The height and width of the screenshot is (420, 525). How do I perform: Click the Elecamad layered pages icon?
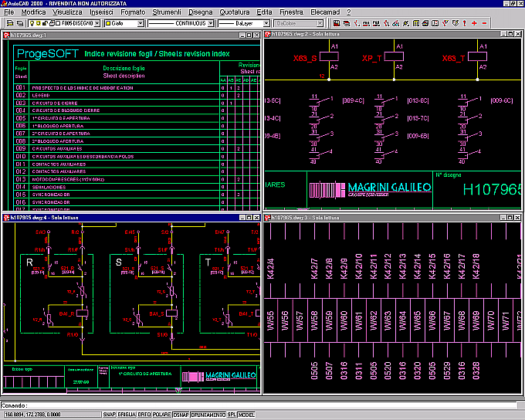[x=425, y=23]
